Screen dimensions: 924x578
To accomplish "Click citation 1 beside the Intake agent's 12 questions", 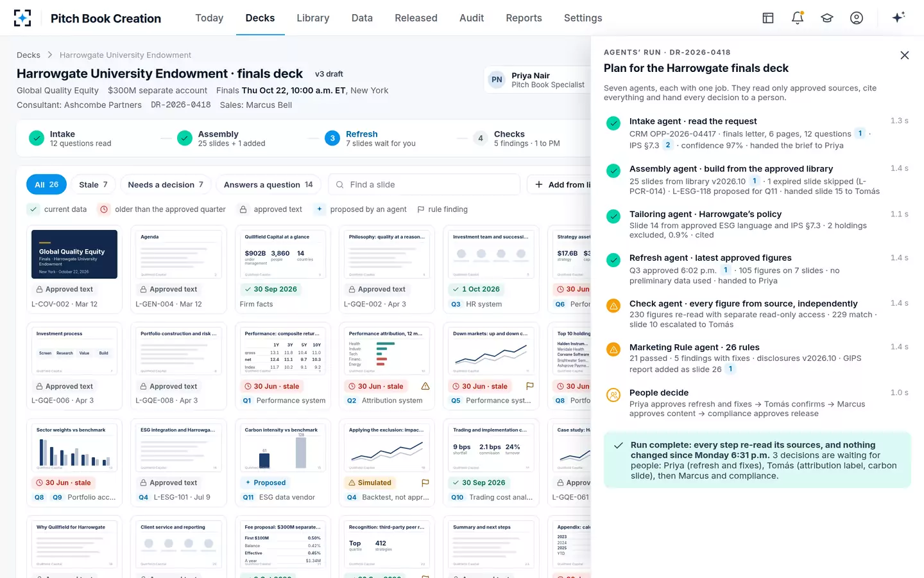I will 860,134.
